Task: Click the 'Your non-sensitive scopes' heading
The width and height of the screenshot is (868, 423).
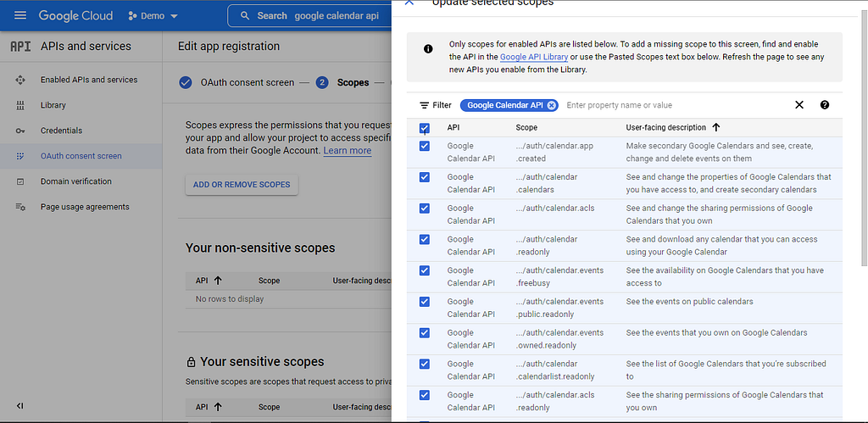Action: tap(260, 248)
